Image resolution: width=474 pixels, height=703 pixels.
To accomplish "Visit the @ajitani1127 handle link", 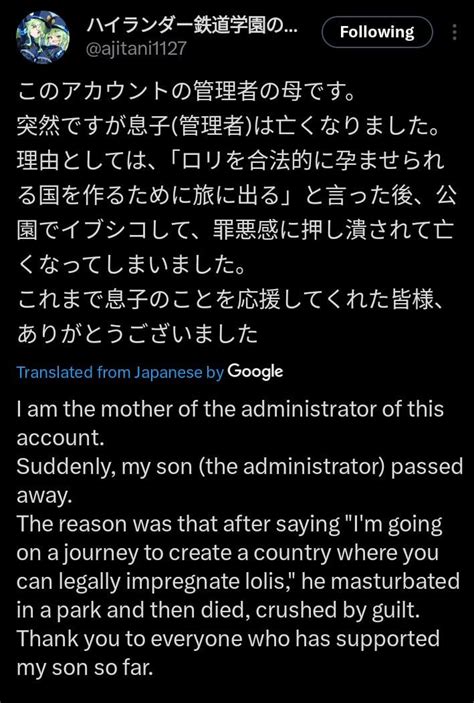I will (136, 48).
